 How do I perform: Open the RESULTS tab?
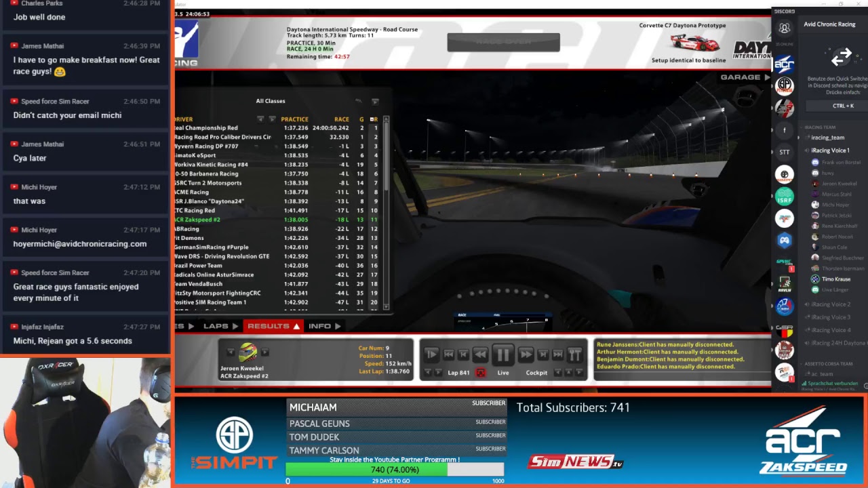click(x=273, y=326)
